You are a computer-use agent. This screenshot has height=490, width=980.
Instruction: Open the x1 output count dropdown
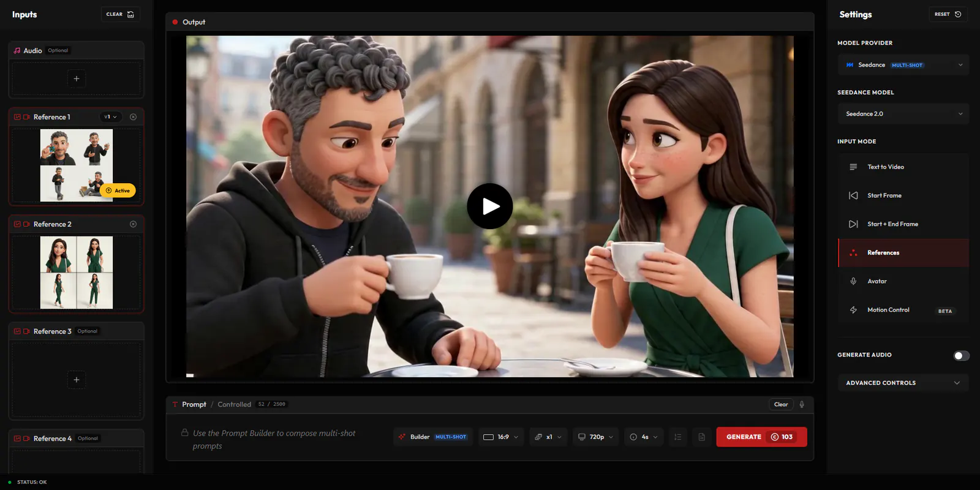(548, 437)
